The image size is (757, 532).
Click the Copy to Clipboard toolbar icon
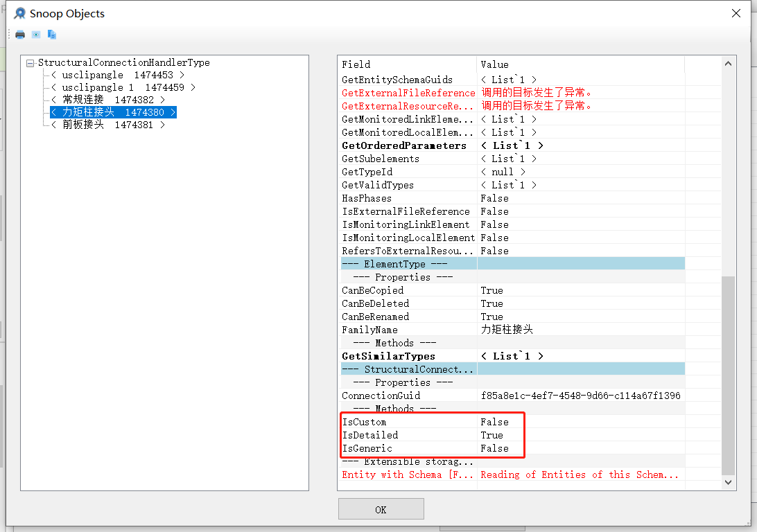[x=51, y=34]
